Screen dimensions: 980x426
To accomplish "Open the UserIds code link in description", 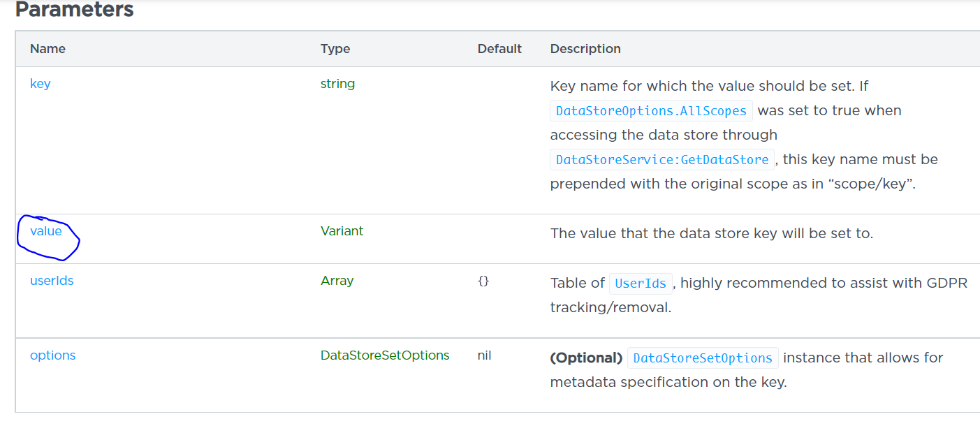I will (641, 283).
